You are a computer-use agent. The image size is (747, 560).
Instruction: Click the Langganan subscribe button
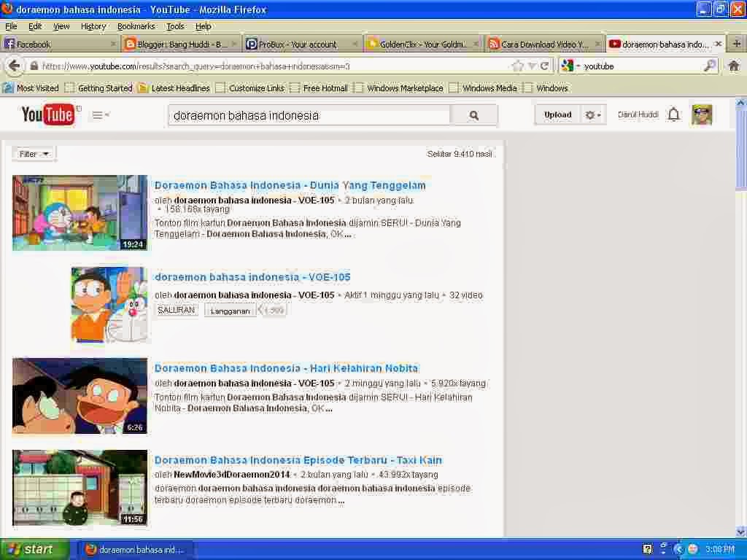(230, 311)
